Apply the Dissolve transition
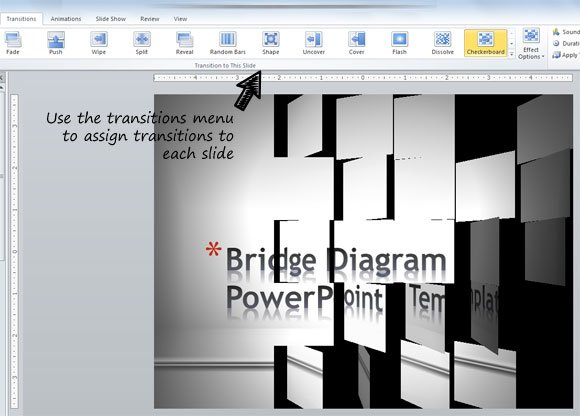This screenshot has width=580, height=416. 442,43
